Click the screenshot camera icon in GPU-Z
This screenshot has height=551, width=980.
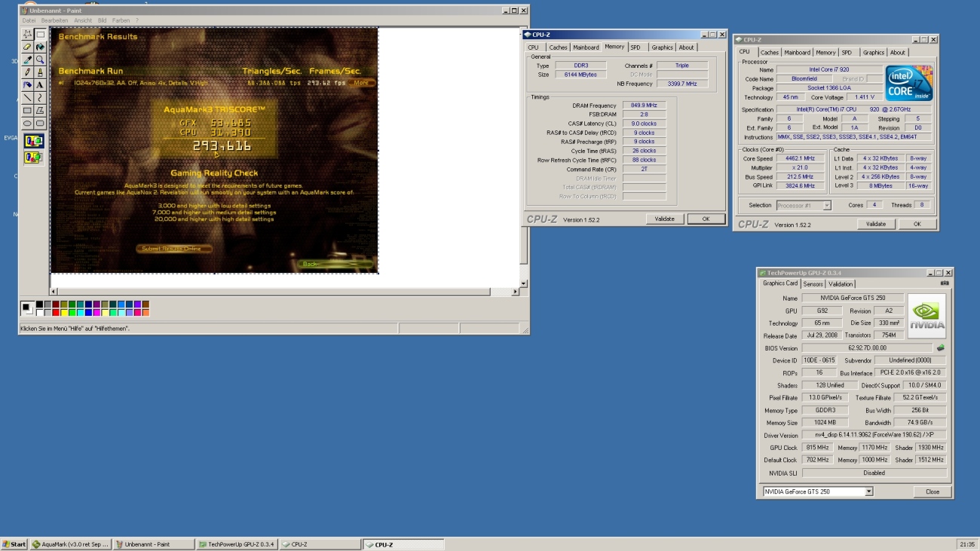coord(944,283)
